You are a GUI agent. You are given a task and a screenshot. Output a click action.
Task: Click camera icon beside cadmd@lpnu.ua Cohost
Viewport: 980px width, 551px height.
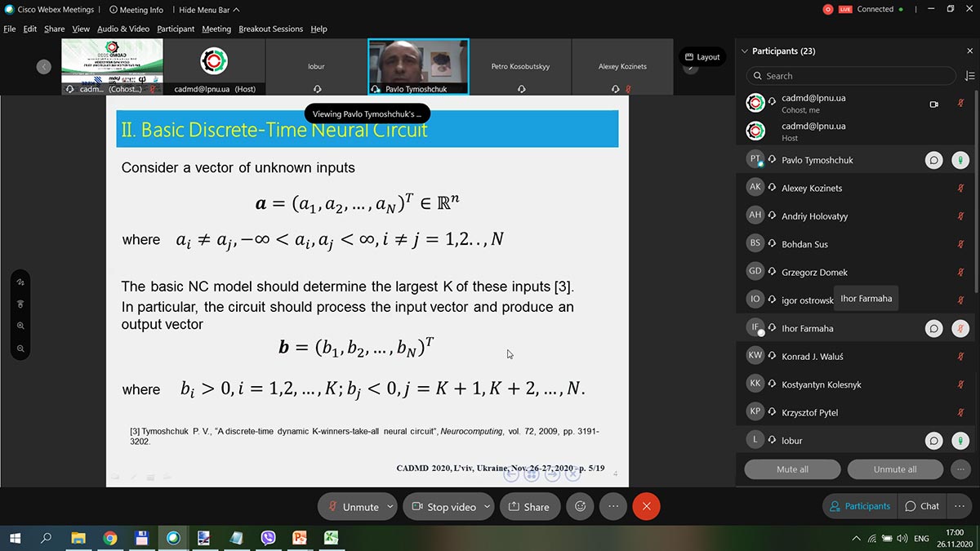click(933, 104)
